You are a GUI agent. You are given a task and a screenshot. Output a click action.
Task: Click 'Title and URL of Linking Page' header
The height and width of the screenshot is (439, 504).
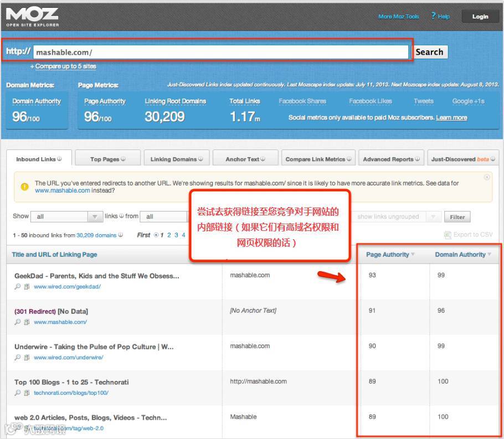pos(54,255)
